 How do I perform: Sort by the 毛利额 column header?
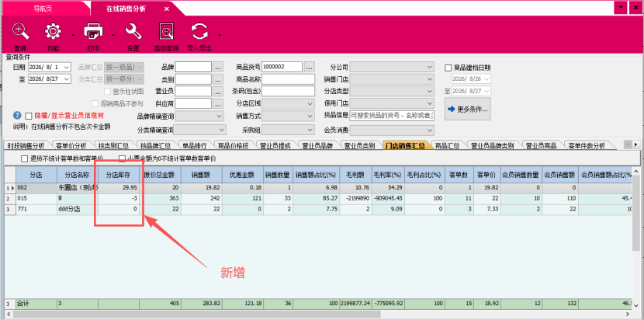click(355, 175)
